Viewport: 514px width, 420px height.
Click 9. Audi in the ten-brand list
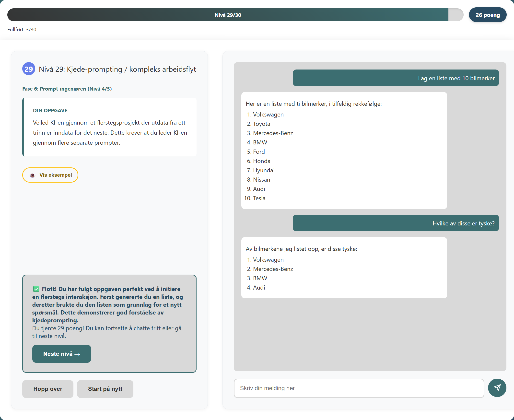(x=256, y=189)
